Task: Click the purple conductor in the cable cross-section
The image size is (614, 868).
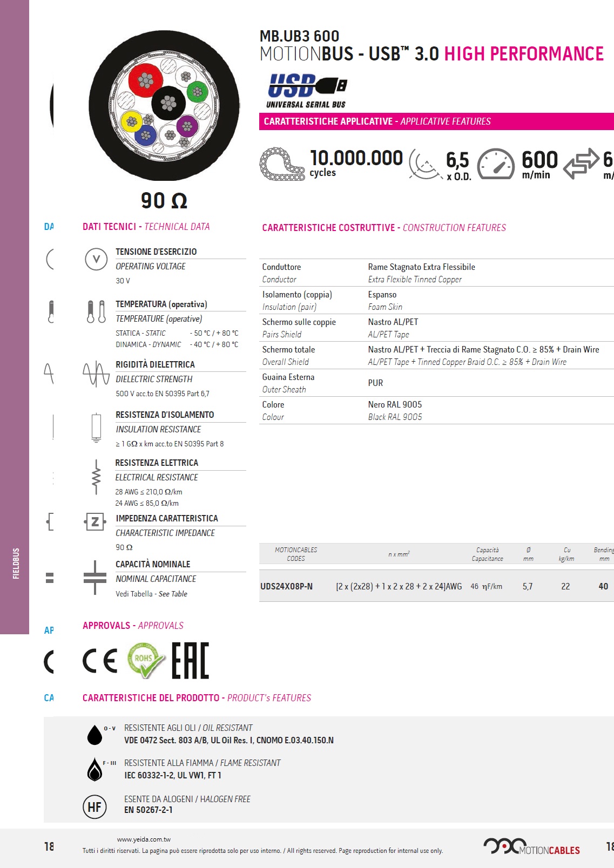Action: [187, 127]
